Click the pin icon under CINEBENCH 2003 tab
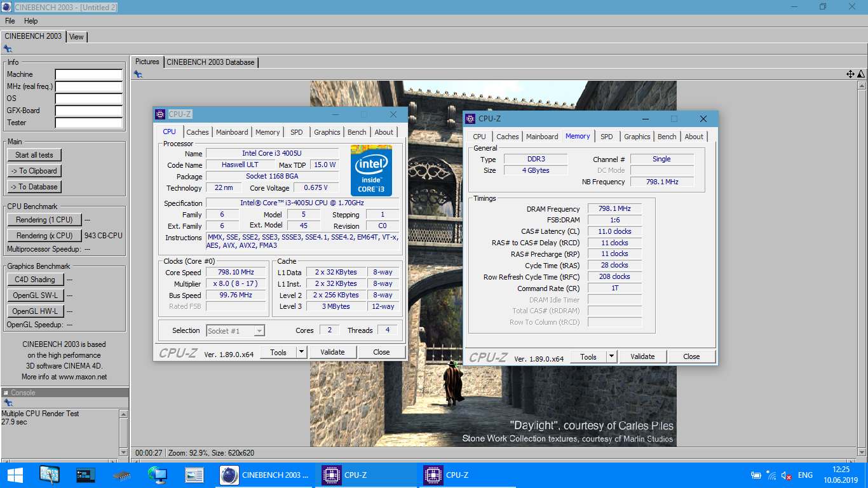The image size is (868, 488). (8, 48)
